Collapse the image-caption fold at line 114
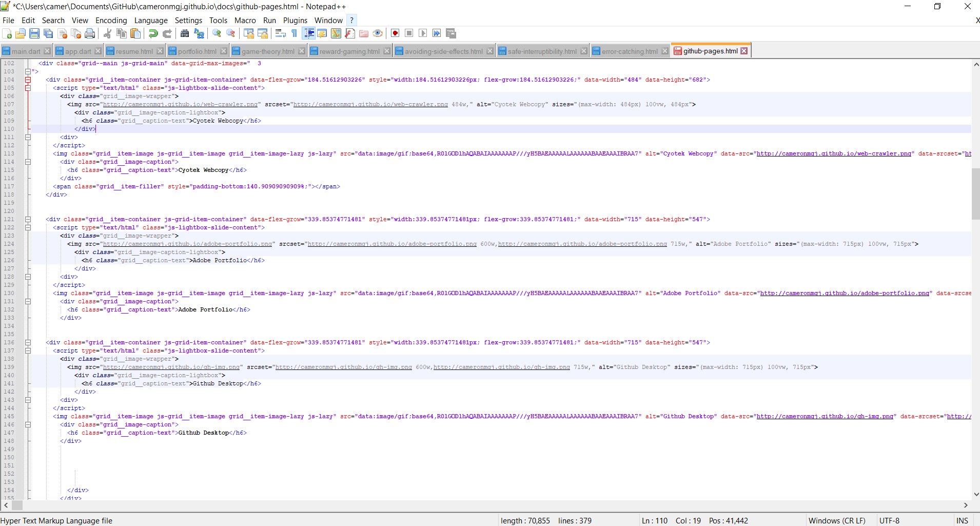Screen dimensions: 980x526 [x=28, y=162]
